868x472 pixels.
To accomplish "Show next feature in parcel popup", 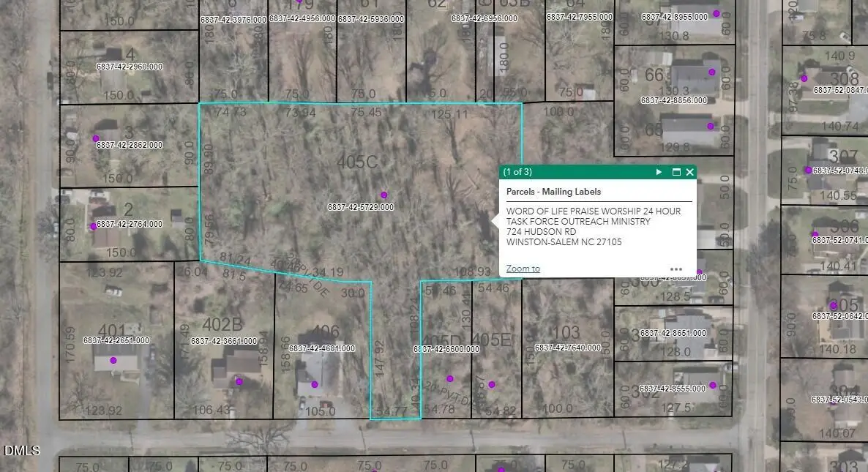I will point(659,172).
